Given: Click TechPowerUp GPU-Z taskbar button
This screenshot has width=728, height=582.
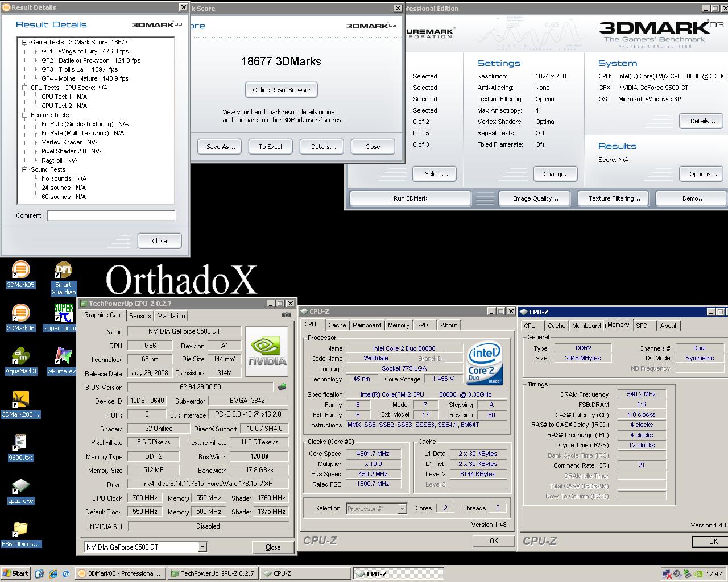Looking at the screenshot, I should (214, 573).
